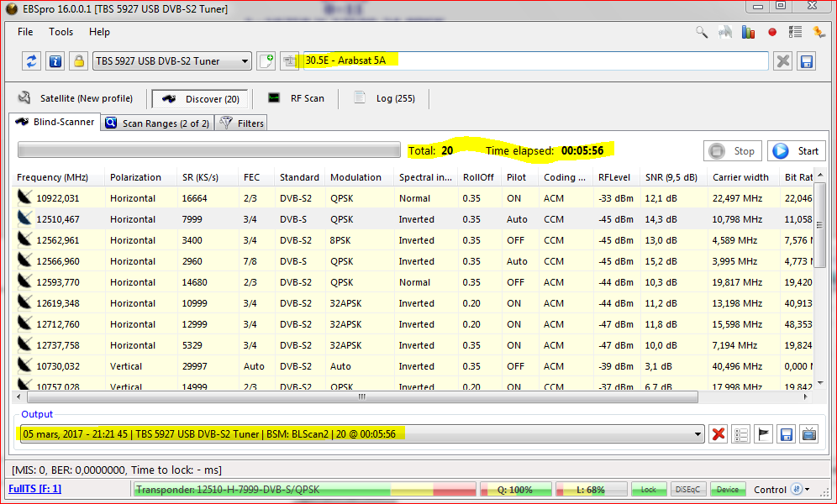Click the horizontal scrollbar below the table
This screenshot has height=504, width=837.
(x=361, y=397)
